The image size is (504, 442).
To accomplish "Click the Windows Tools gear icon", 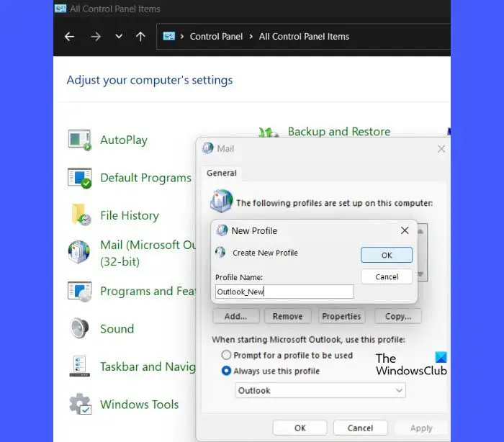I will pyautogui.click(x=81, y=404).
